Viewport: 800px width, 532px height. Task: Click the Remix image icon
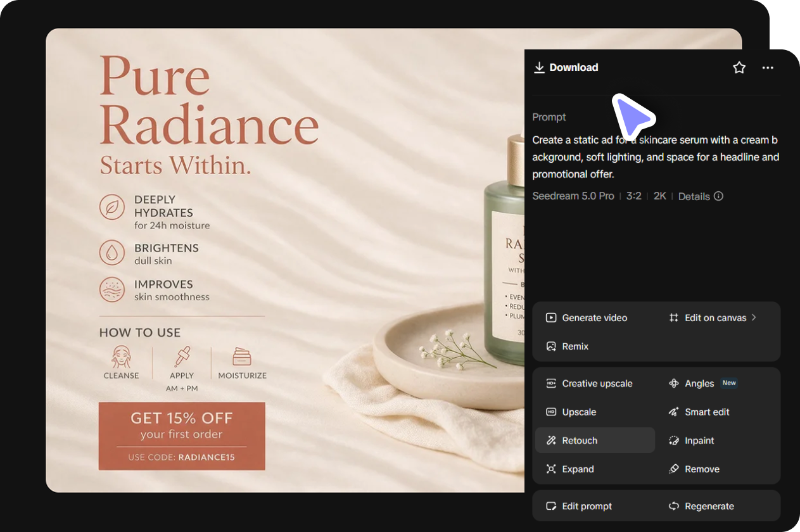[x=551, y=346]
